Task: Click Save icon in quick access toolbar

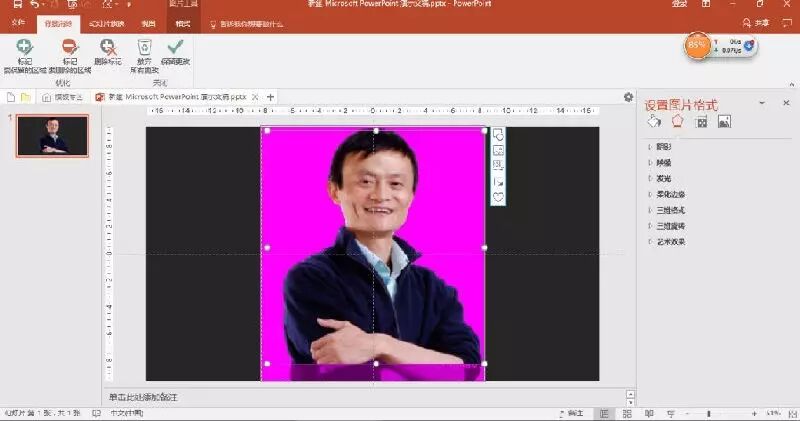Action: pos(18,4)
